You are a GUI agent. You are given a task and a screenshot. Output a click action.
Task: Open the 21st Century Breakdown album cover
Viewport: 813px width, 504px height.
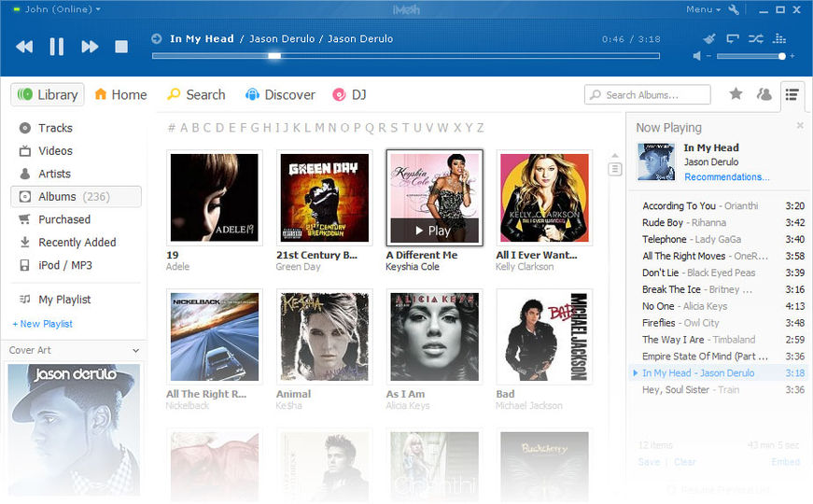coord(325,198)
